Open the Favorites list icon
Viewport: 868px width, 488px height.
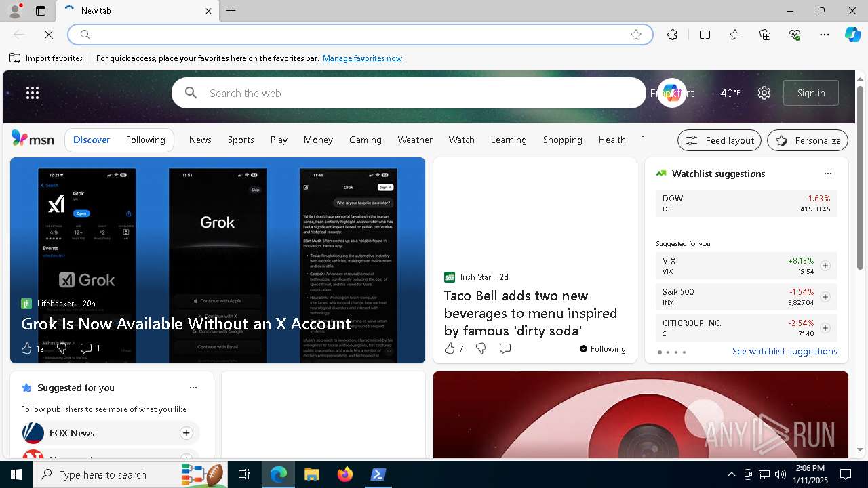coord(735,35)
